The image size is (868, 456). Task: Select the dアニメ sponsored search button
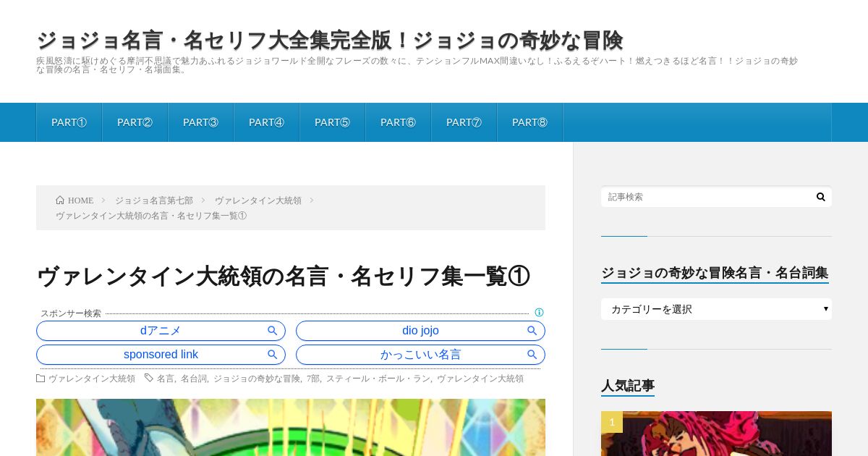pos(161,331)
